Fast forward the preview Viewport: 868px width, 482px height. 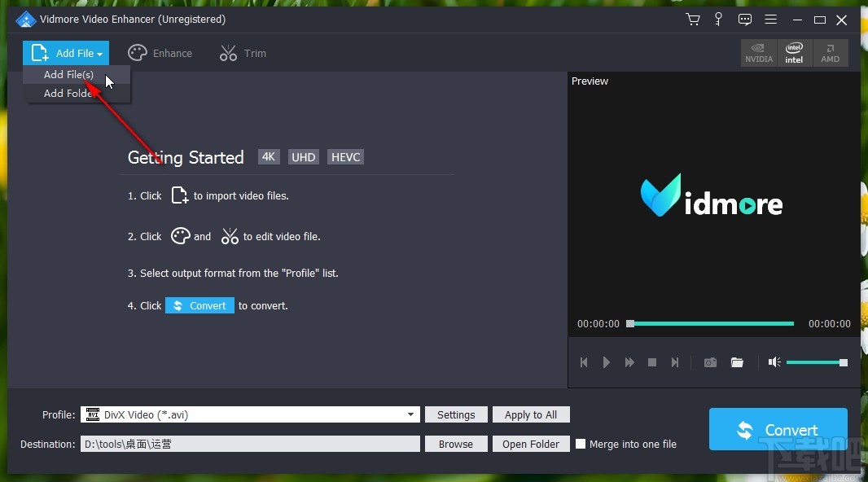629,362
